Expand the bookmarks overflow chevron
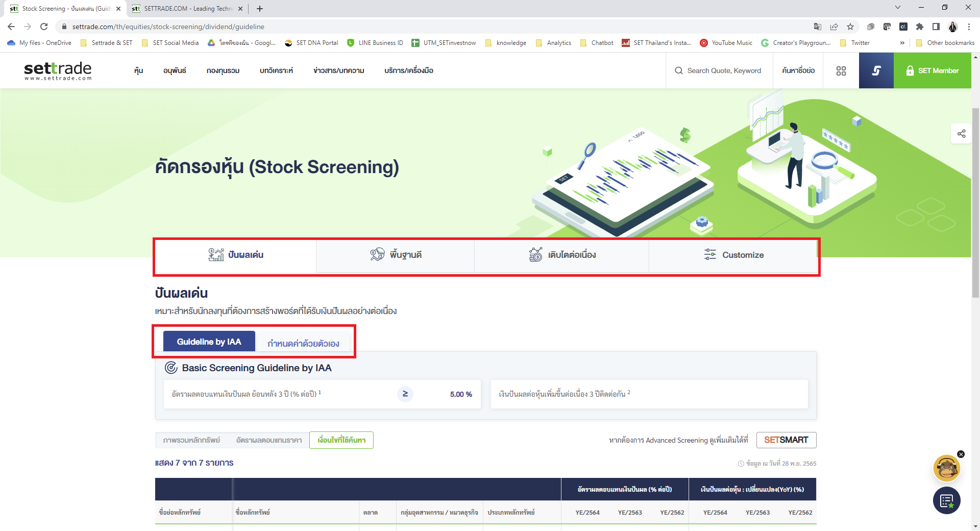The width and height of the screenshot is (980, 531). coord(902,43)
